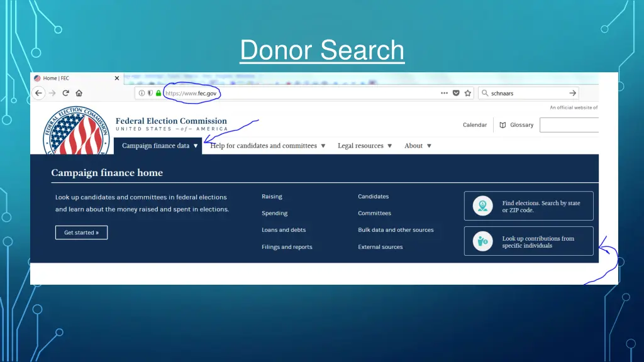Submit browser search with the arrow icon
The height and width of the screenshot is (362, 644).
(x=572, y=93)
